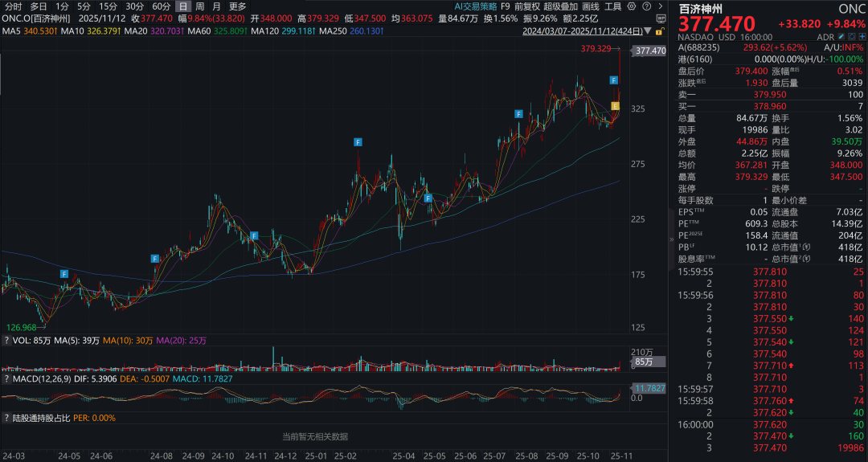Select the 60分 timeframe
The image size is (868, 462).
pyautogui.click(x=161, y=6)
